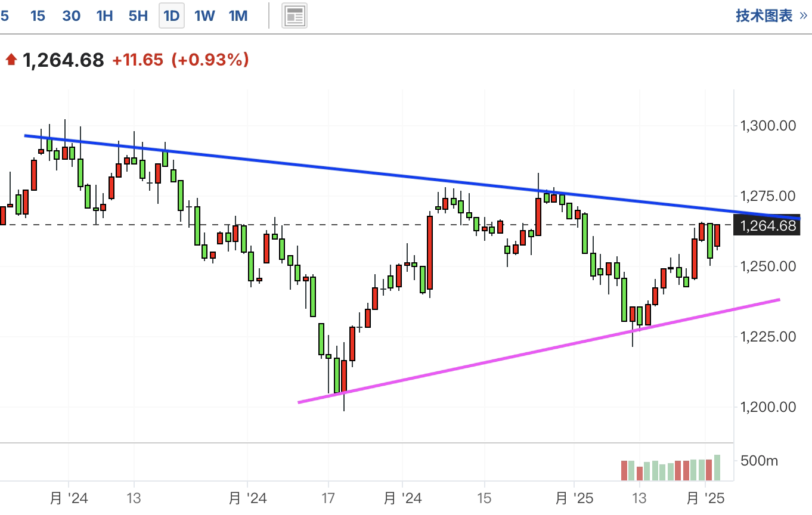Switch to the 5H timeframe

[x=138, y=15]
